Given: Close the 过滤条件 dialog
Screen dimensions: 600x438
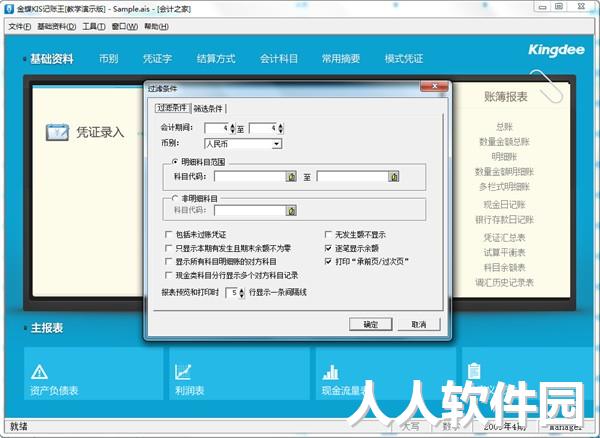Looking at the screenshot, I should pyautogui.click(x=434, y=86).
